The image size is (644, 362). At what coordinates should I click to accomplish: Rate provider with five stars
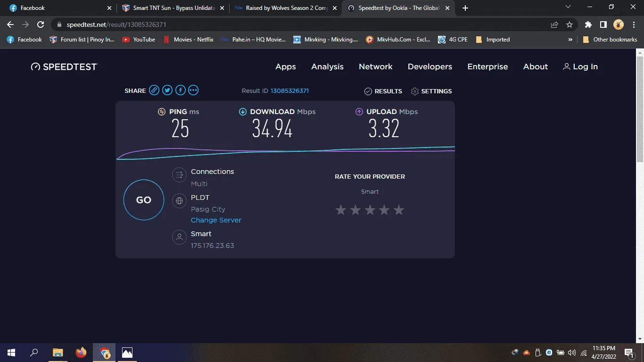pos(399,210)
